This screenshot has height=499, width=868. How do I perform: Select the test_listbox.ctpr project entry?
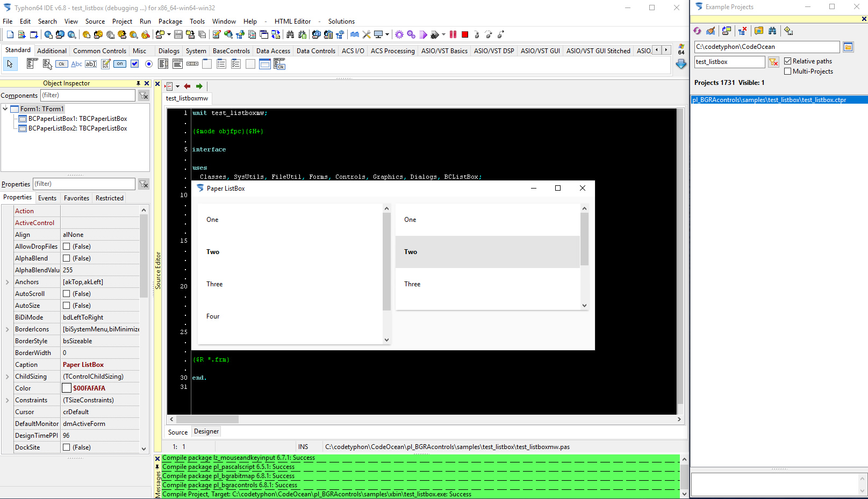779,100
